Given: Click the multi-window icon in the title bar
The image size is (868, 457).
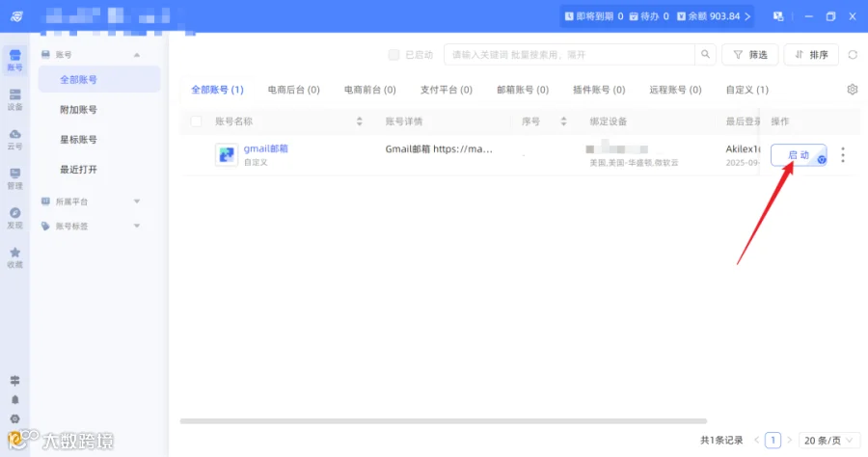Looking at the screenshot, I should (x=778, y=16).
